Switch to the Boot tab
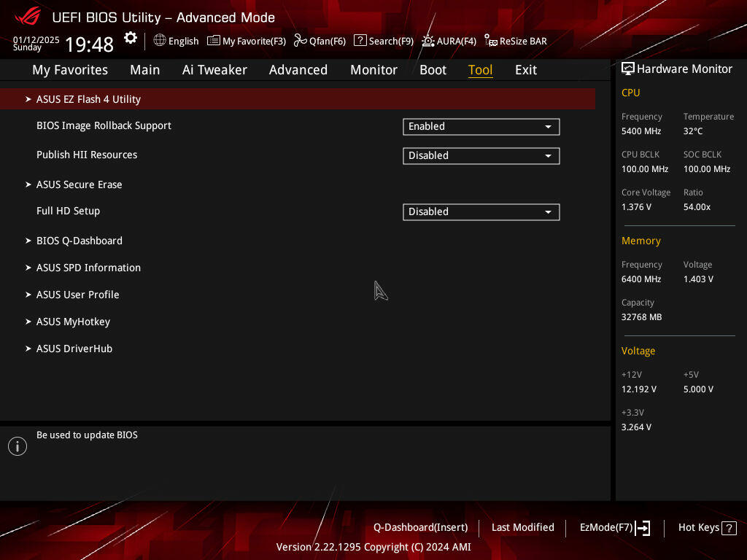 (433, 70)
